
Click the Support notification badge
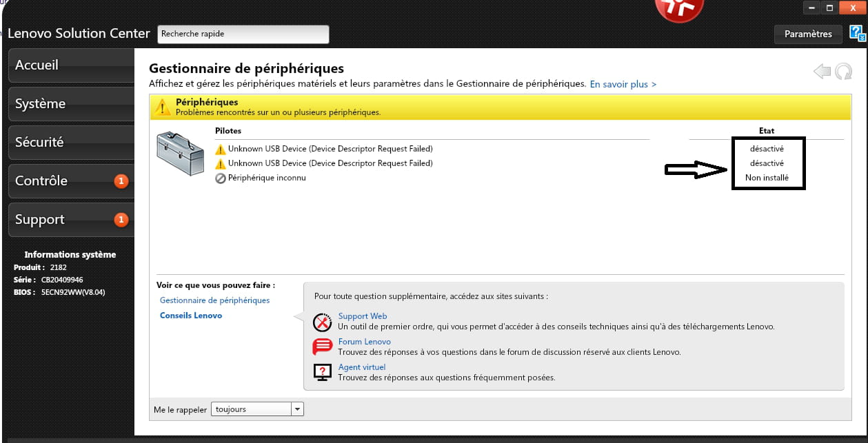[121, 220]
